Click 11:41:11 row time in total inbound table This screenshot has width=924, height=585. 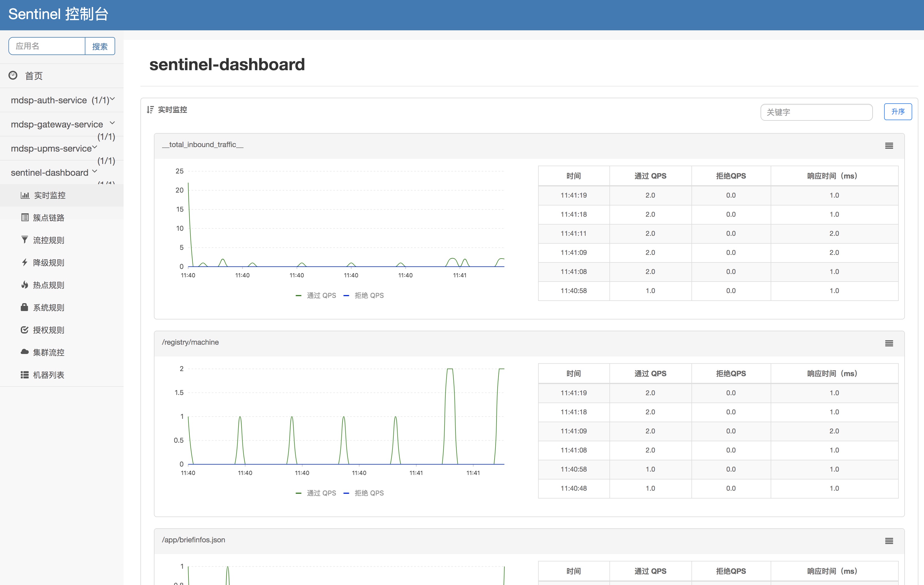point(574,234)
